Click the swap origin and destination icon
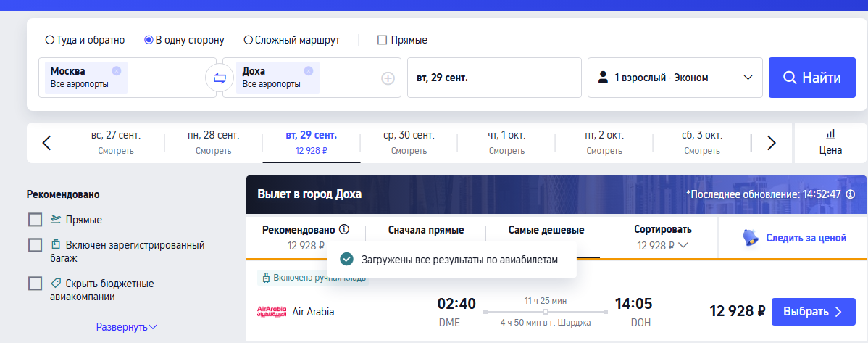Image resolution: width=868 pixels, height=343 pixels. [220, 78]
